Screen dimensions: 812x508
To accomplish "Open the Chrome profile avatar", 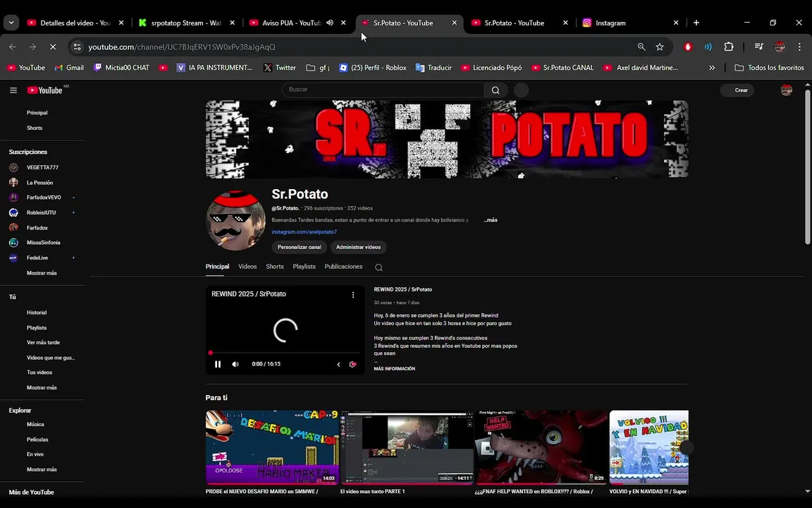I will pos(780,47).
